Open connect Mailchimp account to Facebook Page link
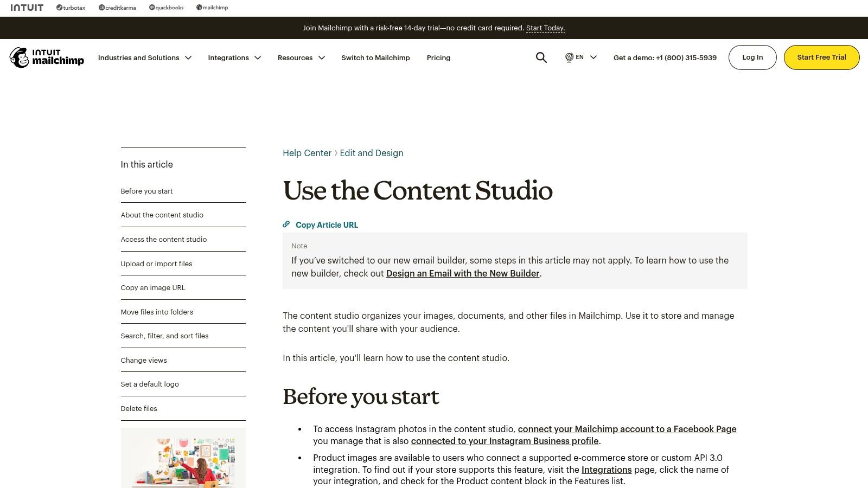Viewport: 868px width, 488px height. coord(627,429)
